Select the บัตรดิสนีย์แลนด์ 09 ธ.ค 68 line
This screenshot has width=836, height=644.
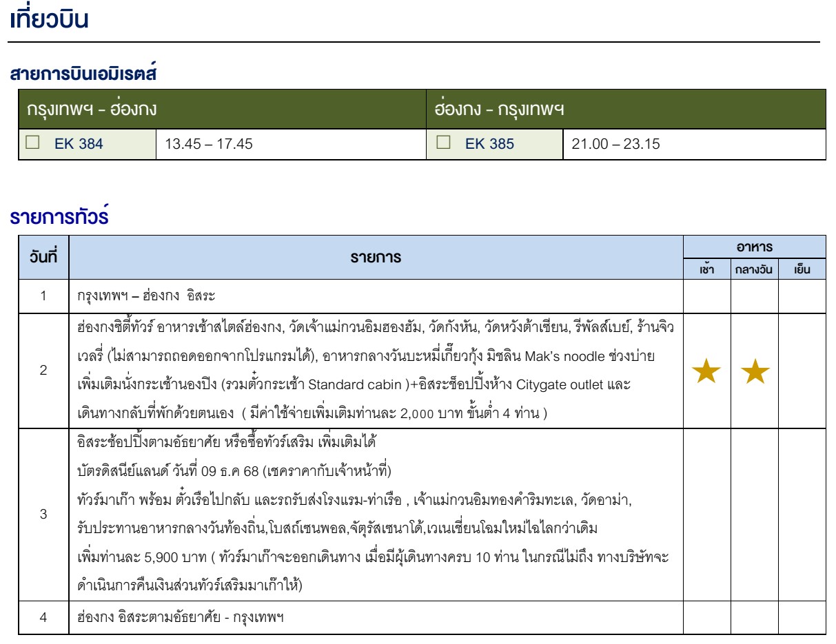(234, 472)
